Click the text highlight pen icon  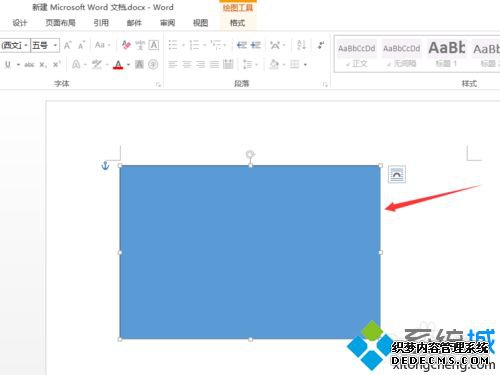[x=97, y=64]
